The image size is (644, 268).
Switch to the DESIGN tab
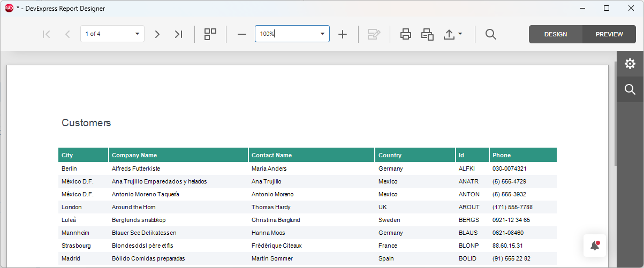tap(556, 34)
